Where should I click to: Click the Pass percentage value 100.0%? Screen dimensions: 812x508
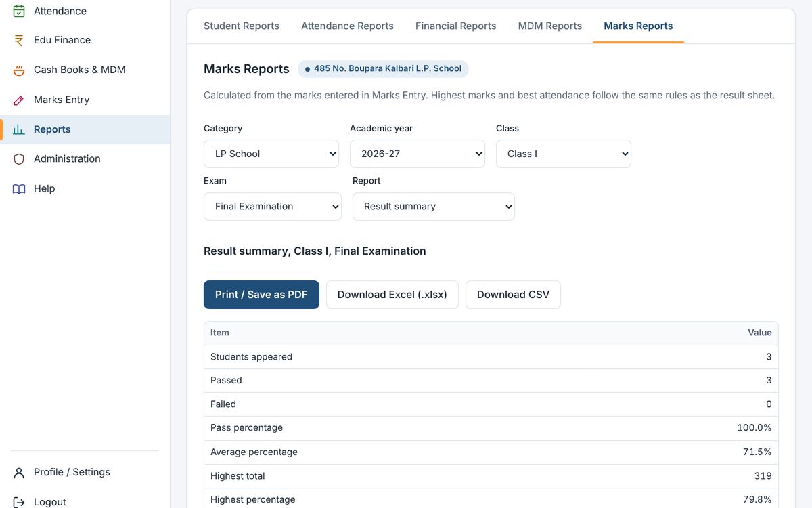pos(754,428)
